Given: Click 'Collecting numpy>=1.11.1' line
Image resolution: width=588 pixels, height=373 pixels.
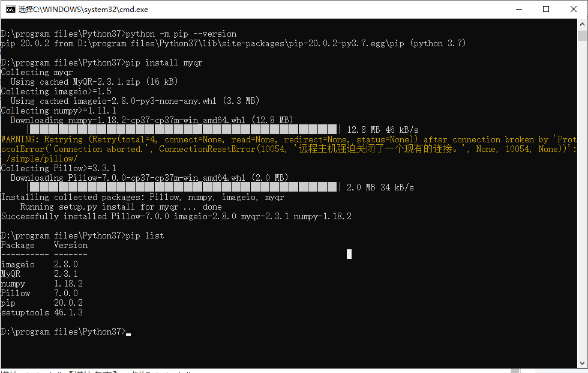Looking at the screenshot, I should 59,111.
